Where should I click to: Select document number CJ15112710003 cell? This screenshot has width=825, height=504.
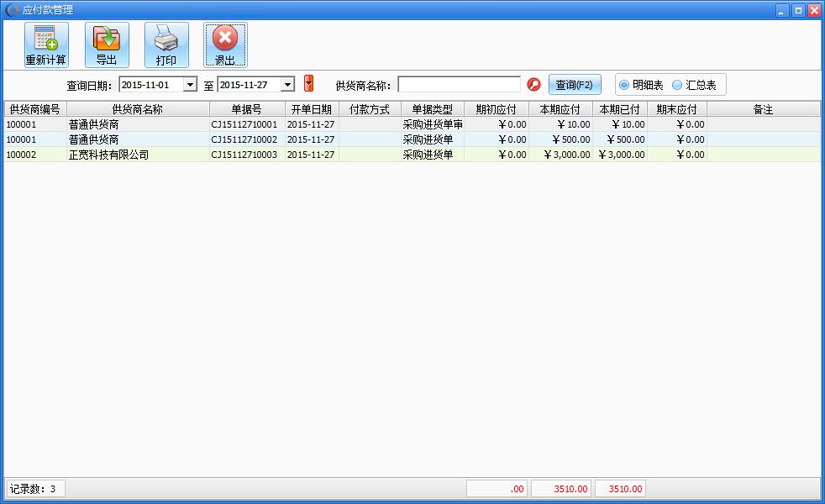[247, 155]
